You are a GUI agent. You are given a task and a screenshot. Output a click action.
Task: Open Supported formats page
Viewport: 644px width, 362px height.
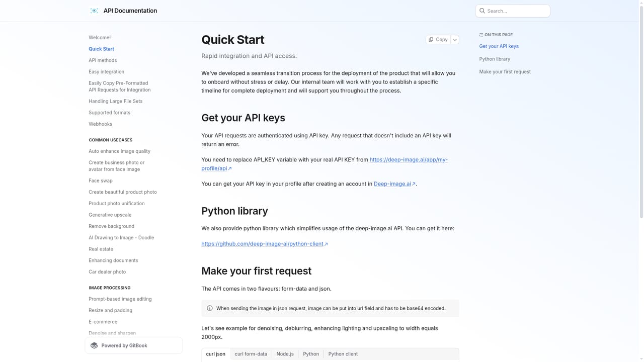pyautogui.click(x=109, y=113)
